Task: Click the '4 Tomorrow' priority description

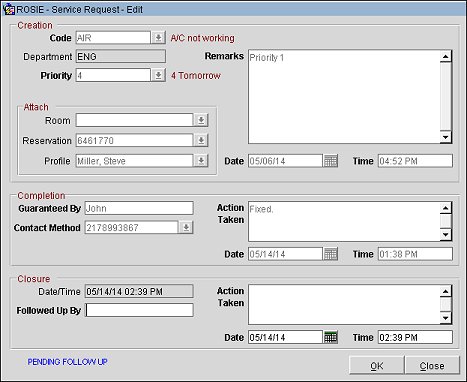Action: coord(196,76)
